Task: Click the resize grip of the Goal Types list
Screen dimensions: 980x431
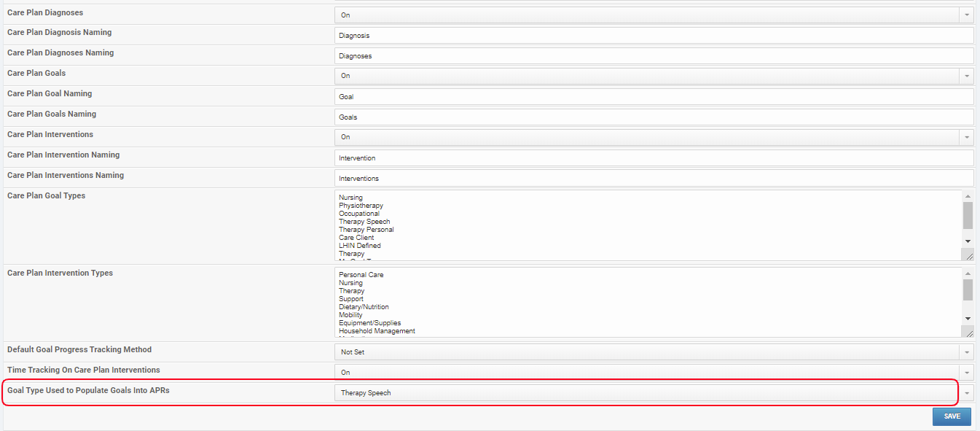Action: (x=968, y=254)
